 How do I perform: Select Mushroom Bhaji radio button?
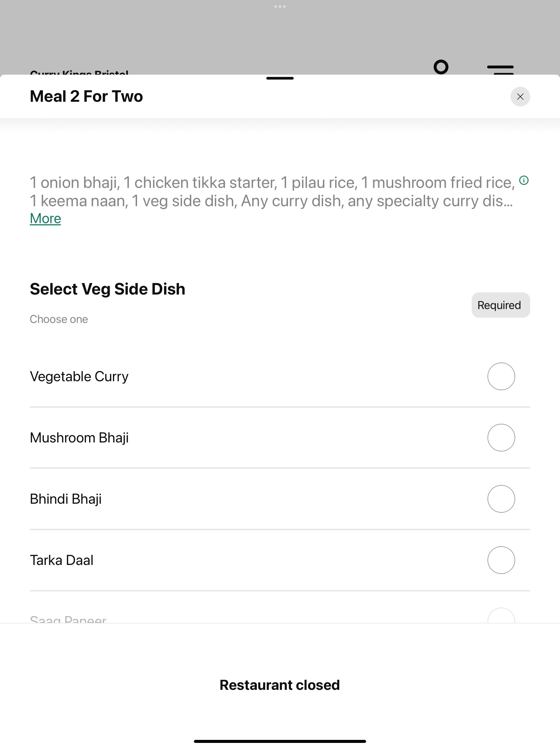tap(501, 437)
